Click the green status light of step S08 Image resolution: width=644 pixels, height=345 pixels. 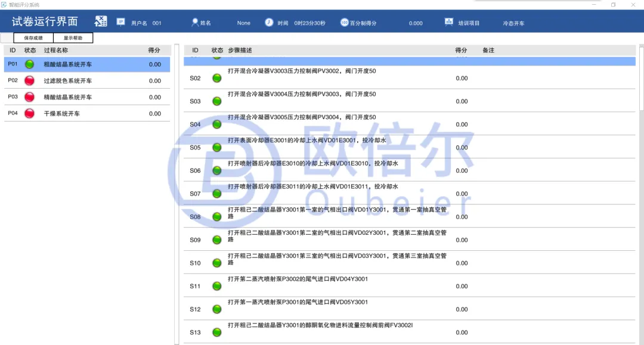pos(217,217)
